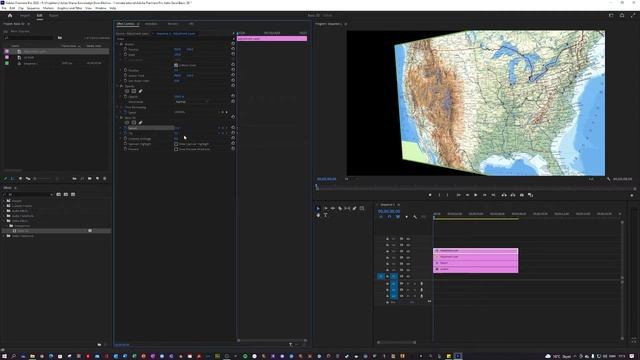Reset the Swivel parameter

(x=233, y=128)
